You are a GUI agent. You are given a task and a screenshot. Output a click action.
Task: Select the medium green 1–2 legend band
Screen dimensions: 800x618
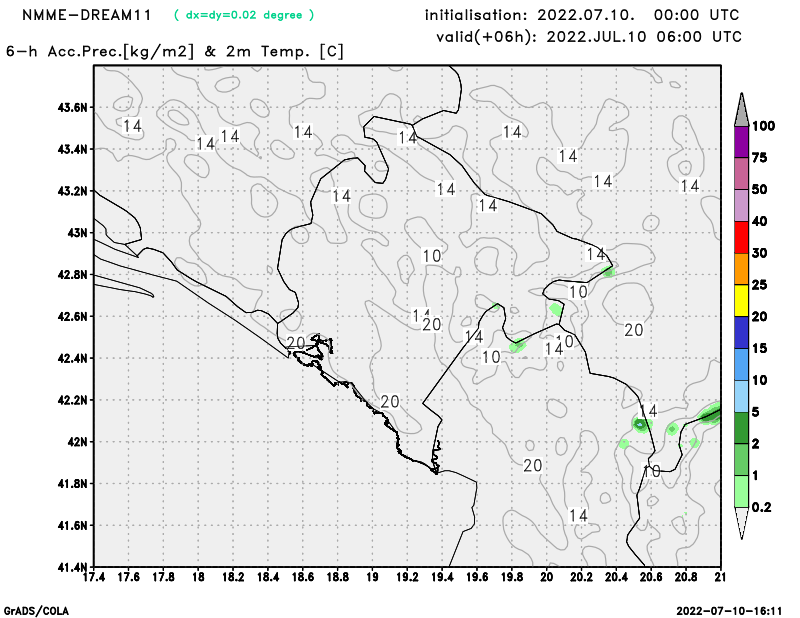[741, 460]
